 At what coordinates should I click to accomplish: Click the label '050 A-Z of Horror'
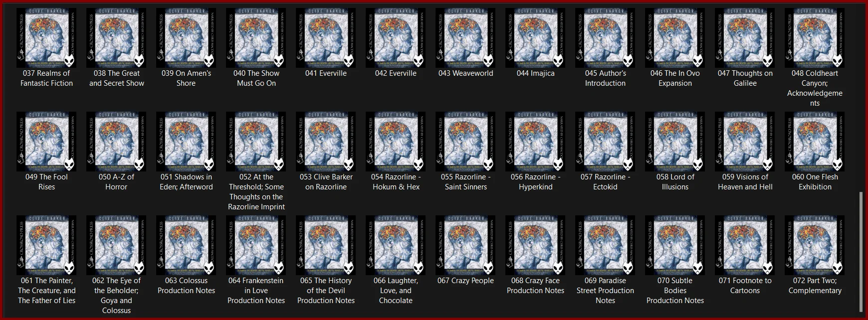116,182
